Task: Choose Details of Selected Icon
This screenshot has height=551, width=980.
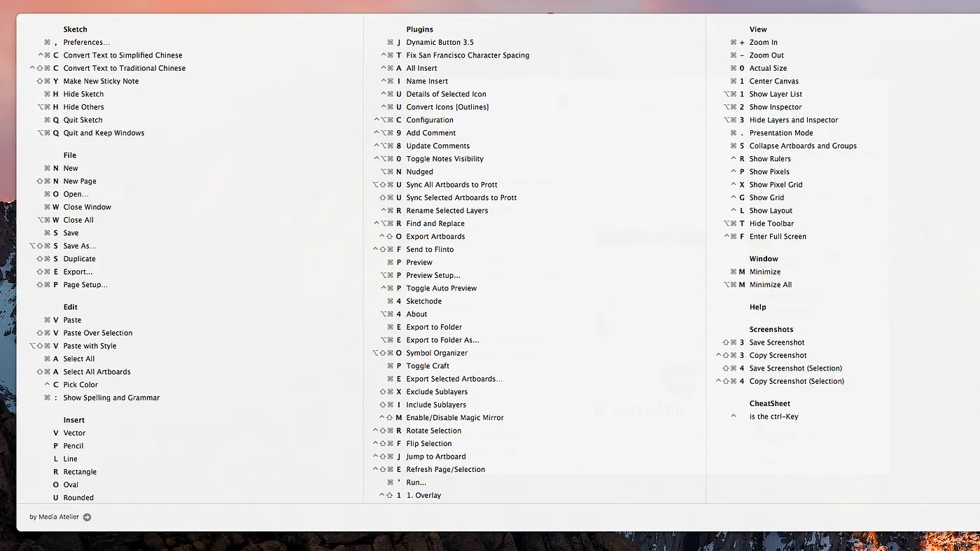Action: point(446,95)
